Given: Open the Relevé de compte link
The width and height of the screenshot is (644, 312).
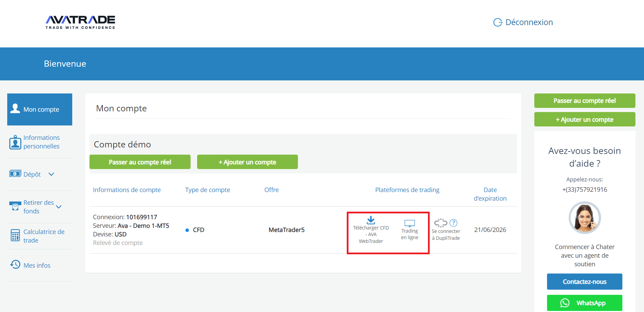Looking at the screenshot, I should [x=118, y=243].
